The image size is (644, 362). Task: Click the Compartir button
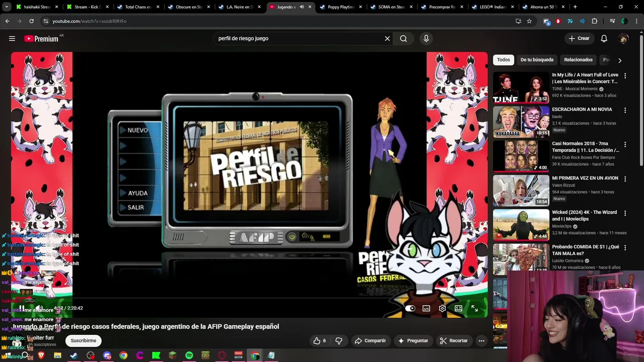[370, 340]
